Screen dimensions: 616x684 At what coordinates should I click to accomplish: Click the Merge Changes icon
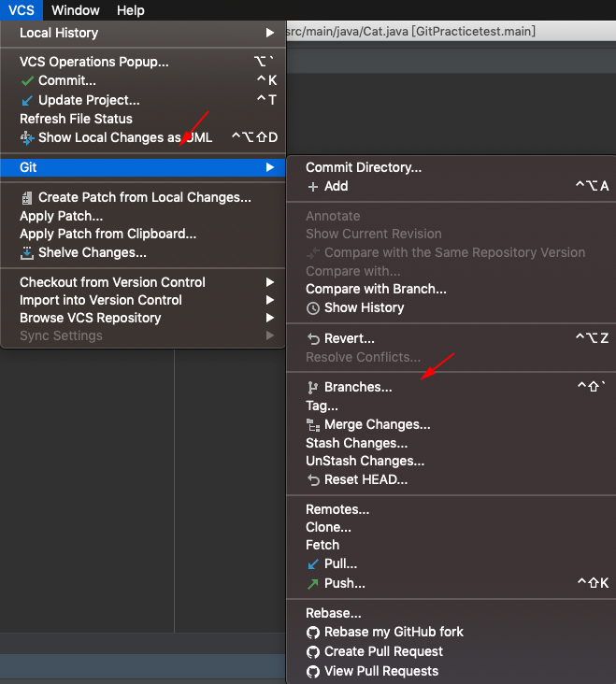[313, 425]
